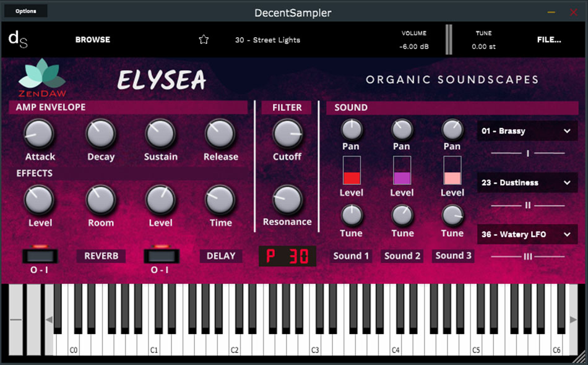The height and width of the screenshot is (365, 588).
Task: Adjust the red Sound 1 Level slider
Action: click(x=352, y=171)
